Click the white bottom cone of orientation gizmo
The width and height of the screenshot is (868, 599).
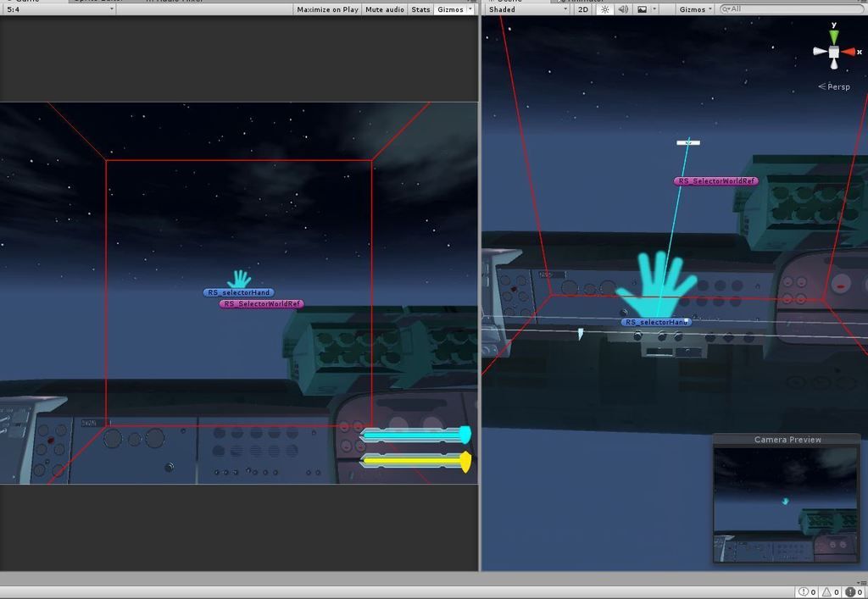click(x=834, y=64)
